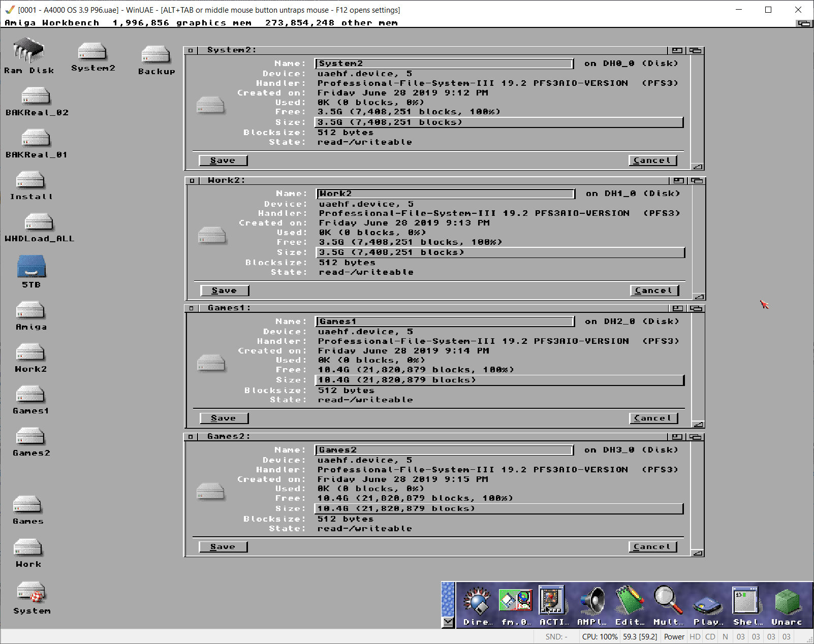Click the depth gadget of Games1 window
This screenshot has width=814, height=644.
coord(697,308)
